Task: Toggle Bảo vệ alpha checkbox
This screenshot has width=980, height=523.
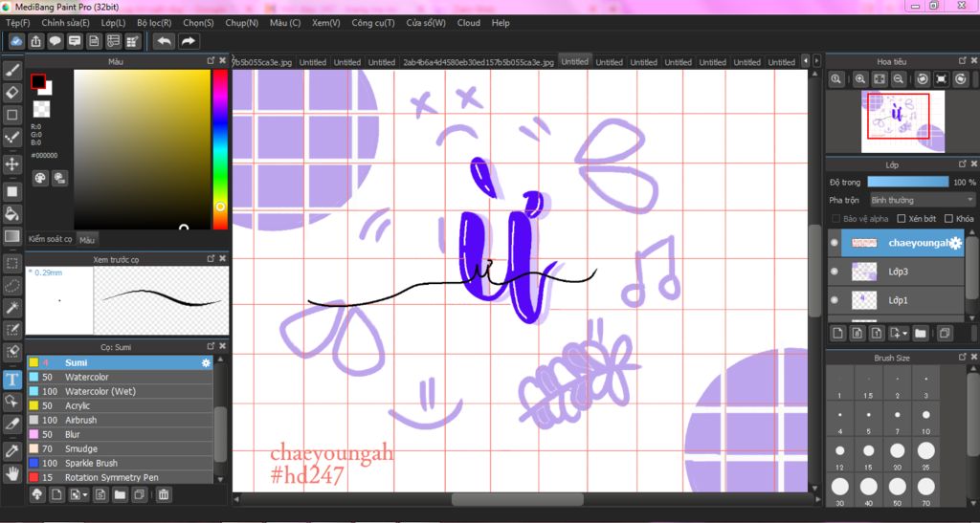Action: pyautogui.click(x=836, y=218)
